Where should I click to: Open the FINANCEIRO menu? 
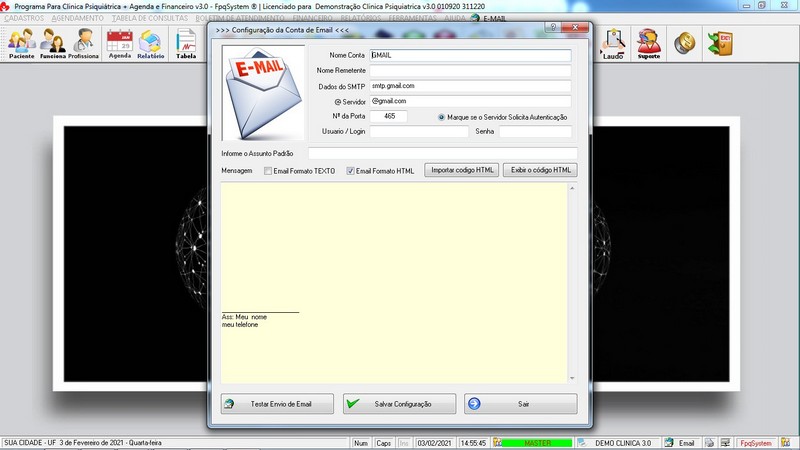click(312, 18)
